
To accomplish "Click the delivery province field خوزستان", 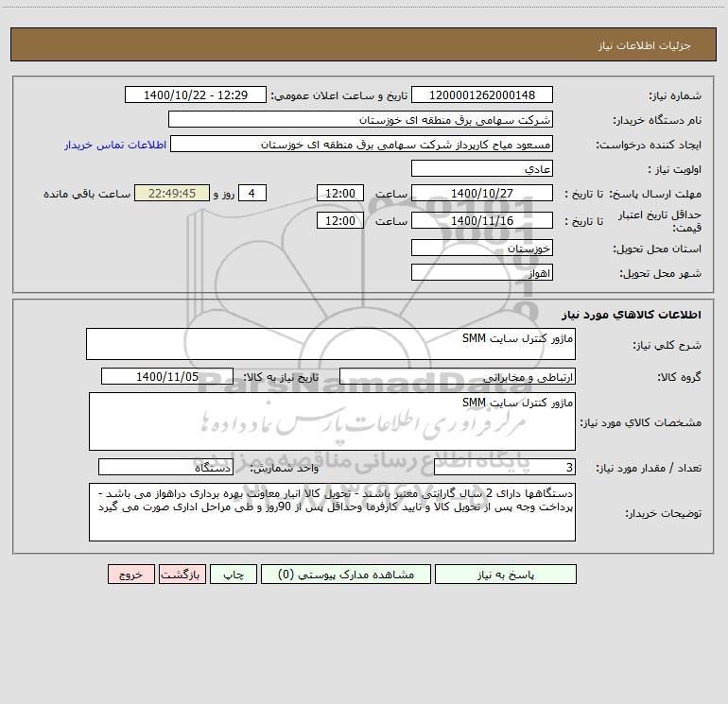I will [x=482, y=248].
